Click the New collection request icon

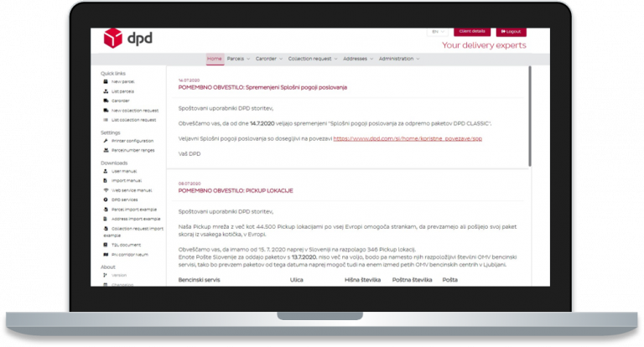pyautogui.click(x=106, y=111)
